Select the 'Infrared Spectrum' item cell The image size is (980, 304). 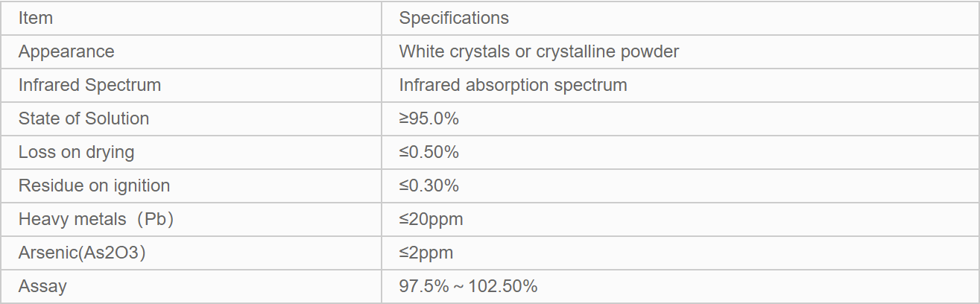click(89, 85)
